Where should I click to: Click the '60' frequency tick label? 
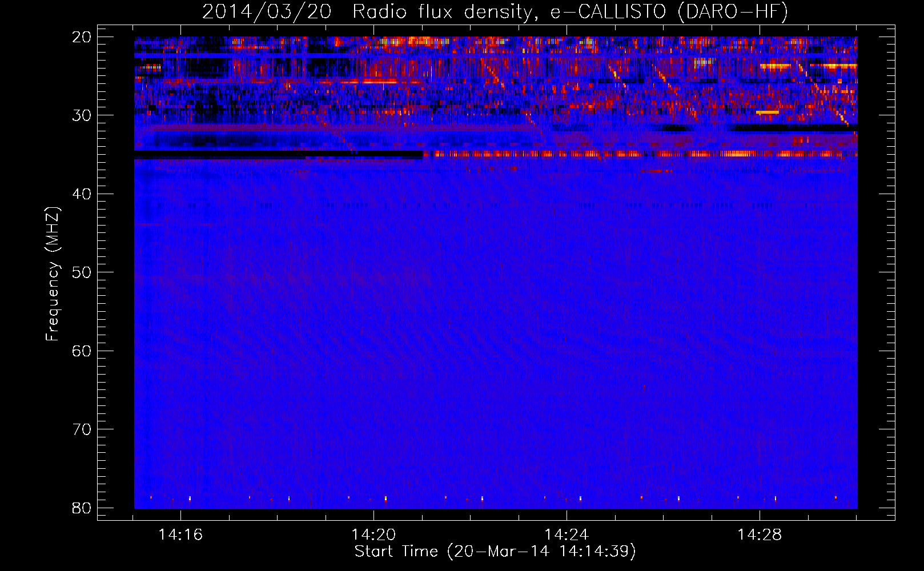point(82,351)
